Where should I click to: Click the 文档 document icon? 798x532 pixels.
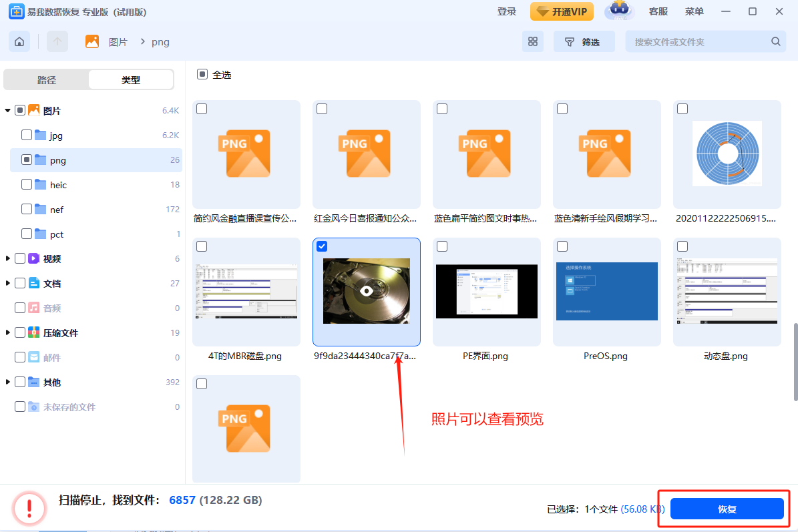pos(33,283)
